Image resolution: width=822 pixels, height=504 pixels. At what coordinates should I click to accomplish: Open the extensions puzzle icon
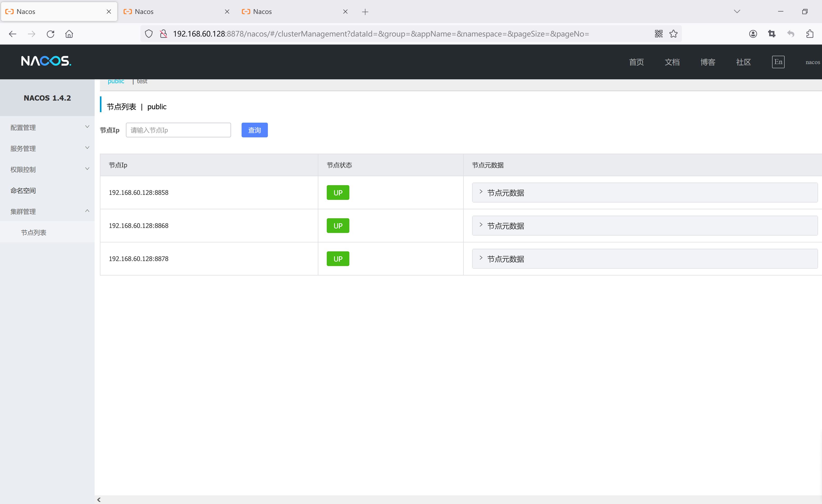pos(810,34)
